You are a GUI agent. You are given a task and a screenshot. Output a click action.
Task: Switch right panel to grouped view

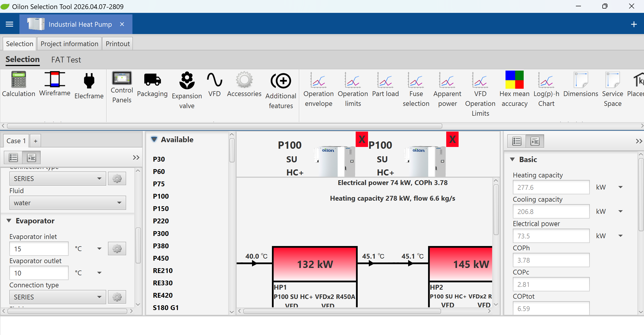(x=535, y=141)
